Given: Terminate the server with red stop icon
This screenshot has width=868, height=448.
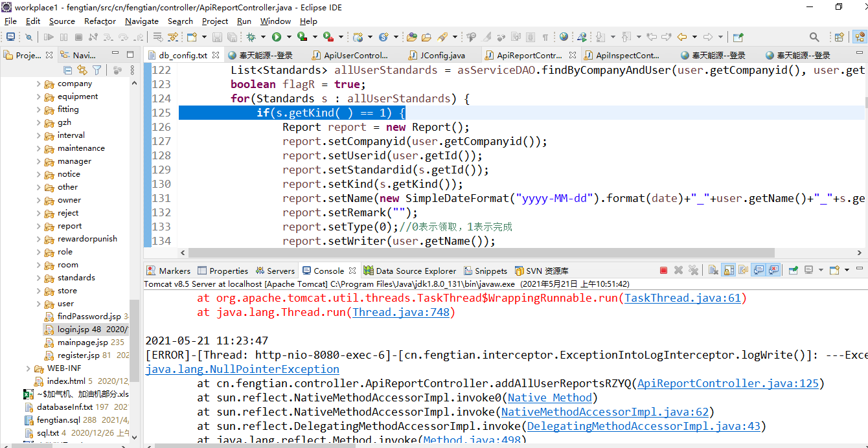Looking at the screenshot, I should pyautogui.click(x=663, y=271).
